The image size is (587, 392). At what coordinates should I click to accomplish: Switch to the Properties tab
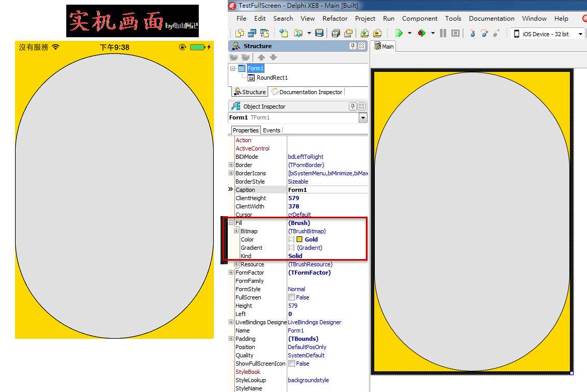coord(245,130)
